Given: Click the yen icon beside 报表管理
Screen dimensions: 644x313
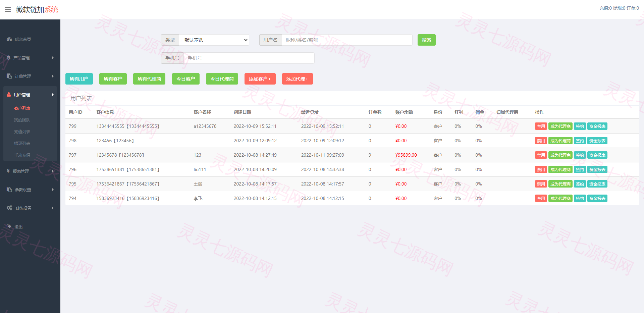Looking at the screenshot, I should point(8,171).
